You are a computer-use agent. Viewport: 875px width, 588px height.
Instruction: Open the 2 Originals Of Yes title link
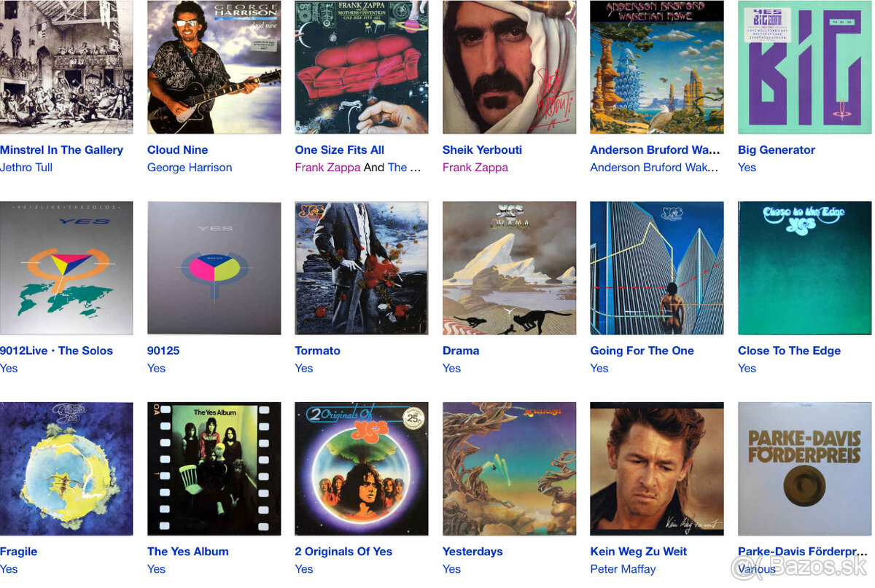[343, 552]
